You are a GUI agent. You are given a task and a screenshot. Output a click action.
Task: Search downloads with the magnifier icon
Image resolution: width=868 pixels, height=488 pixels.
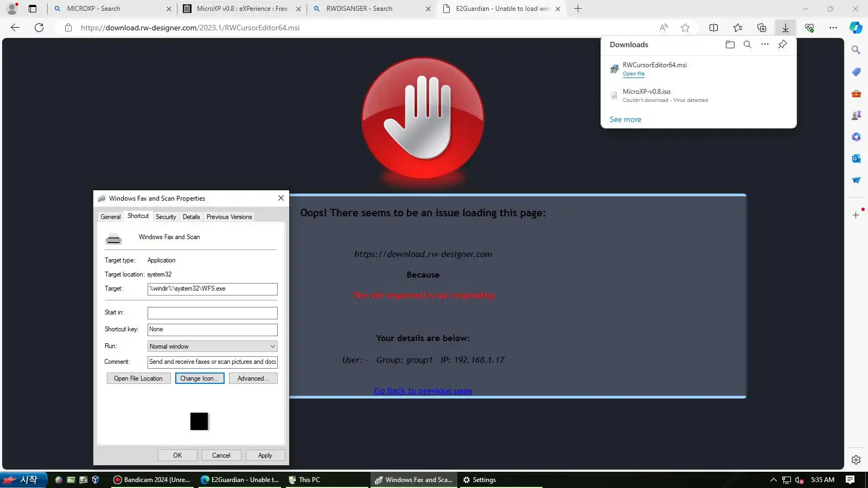tap(748, 44)
